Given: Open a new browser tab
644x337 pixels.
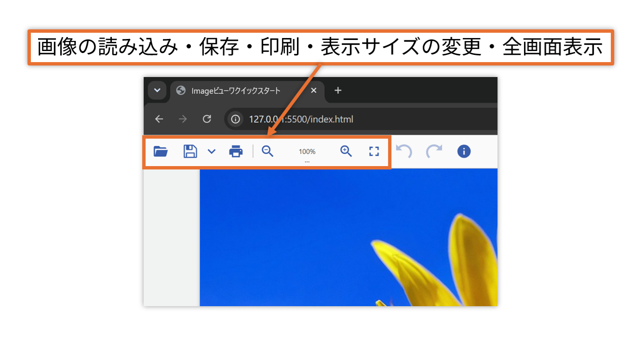Looking at the screenshot, I should (x=338, y=91).
